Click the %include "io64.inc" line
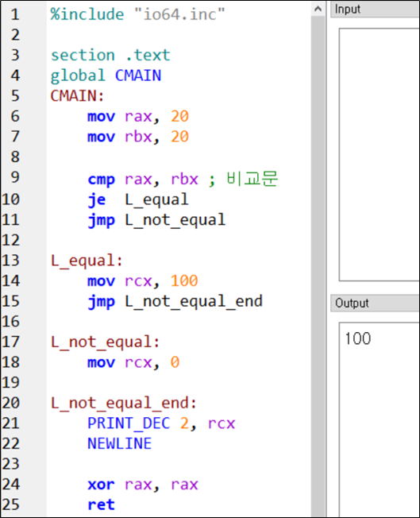The width and height of the screenshot is (420, 518). pos(137,14)
